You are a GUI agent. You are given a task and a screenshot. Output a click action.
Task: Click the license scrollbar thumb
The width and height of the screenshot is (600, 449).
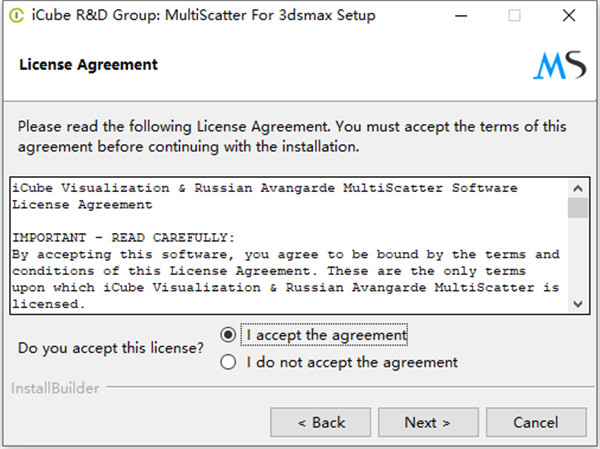point(578,208)
